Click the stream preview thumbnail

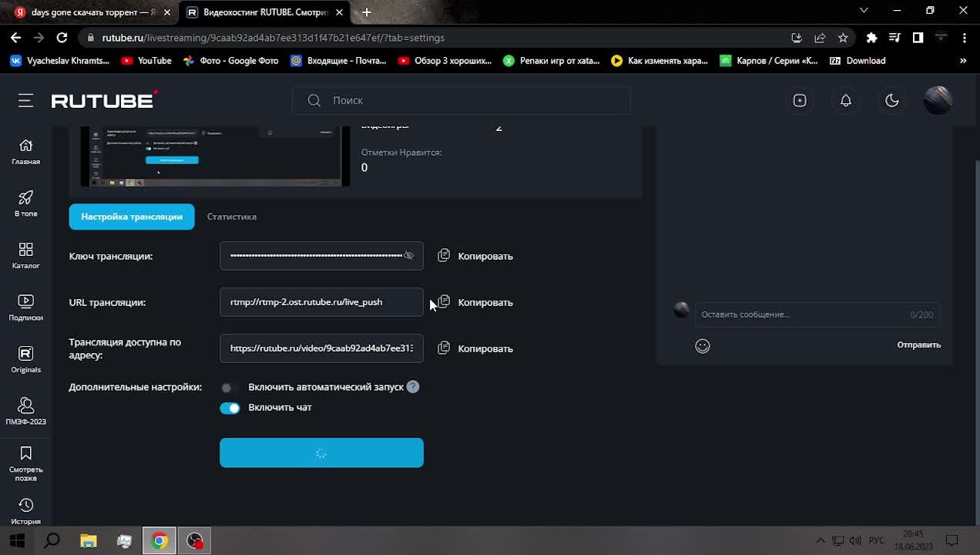click(x=215, y=156)
